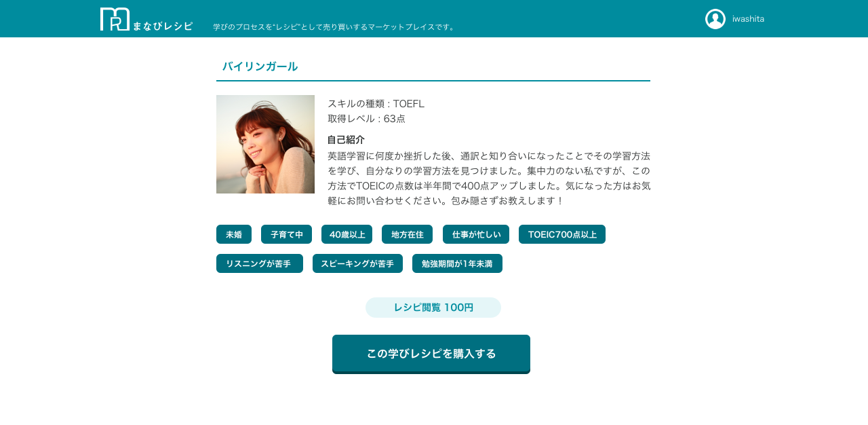Choose the スピーキングが苦手 tag
This screenshot has height=425, width=868.
tap(357, 263)
